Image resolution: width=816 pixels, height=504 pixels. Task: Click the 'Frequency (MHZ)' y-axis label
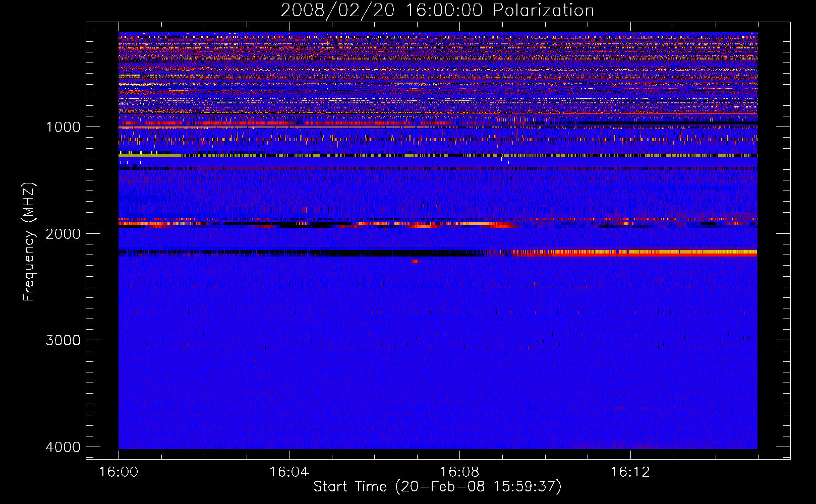(x=29, y=241)
